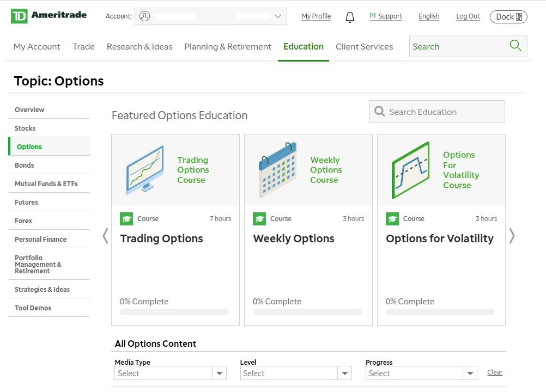Click the Support link
546x392 pixels.
coord(386,16)
